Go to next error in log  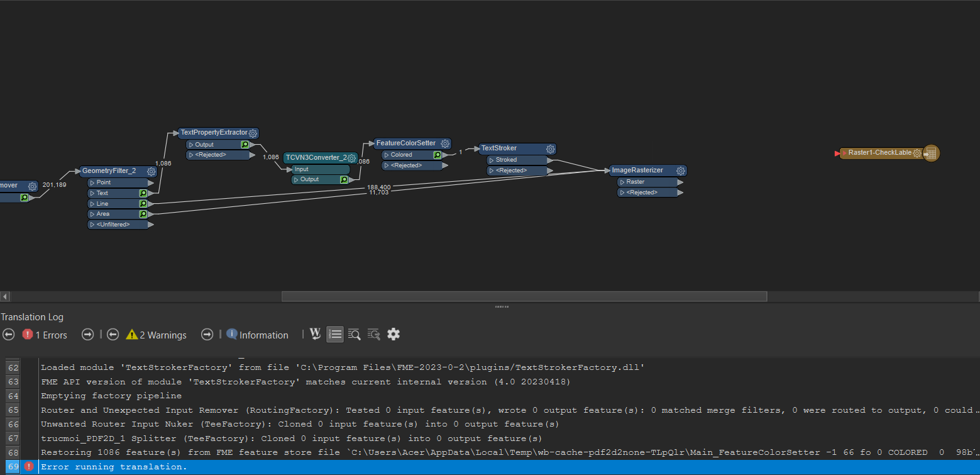(x=88, y=335)
